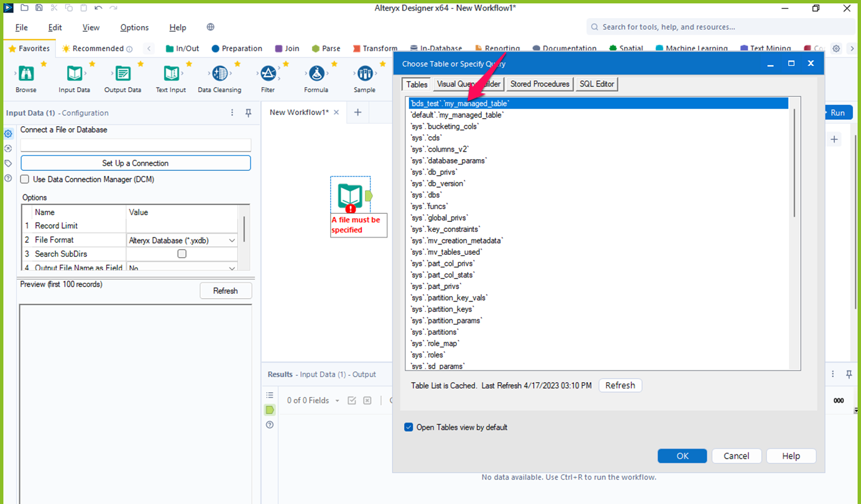Click the Results panel pin icon
Screen dimensions: 861x504
[849, 374]
